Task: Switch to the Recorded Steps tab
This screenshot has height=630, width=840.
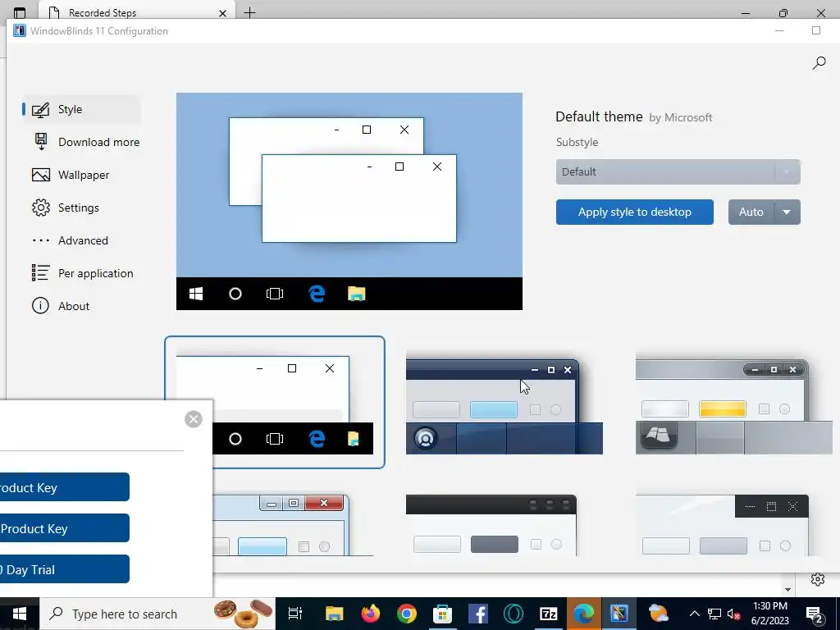Action: pos(137,12)
